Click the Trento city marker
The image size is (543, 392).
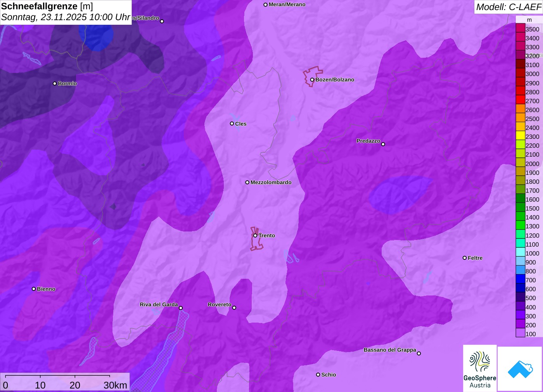pos(255,235)
